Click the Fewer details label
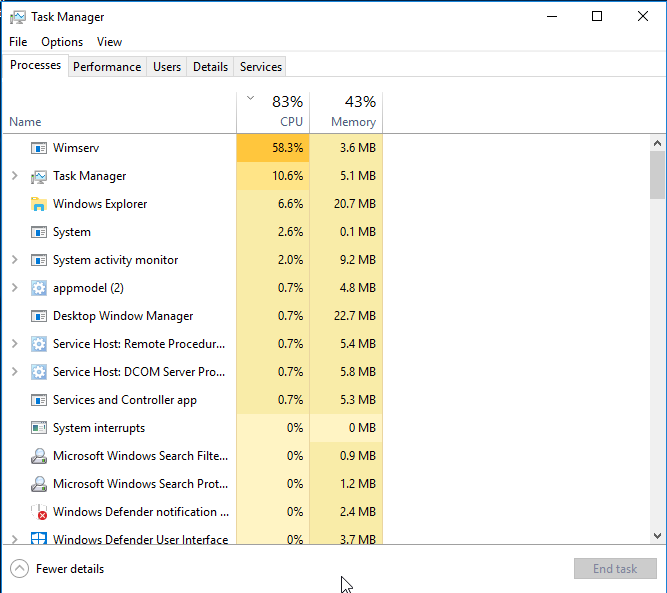This screenshot has height=593, width=667. [x=70, y=569]
